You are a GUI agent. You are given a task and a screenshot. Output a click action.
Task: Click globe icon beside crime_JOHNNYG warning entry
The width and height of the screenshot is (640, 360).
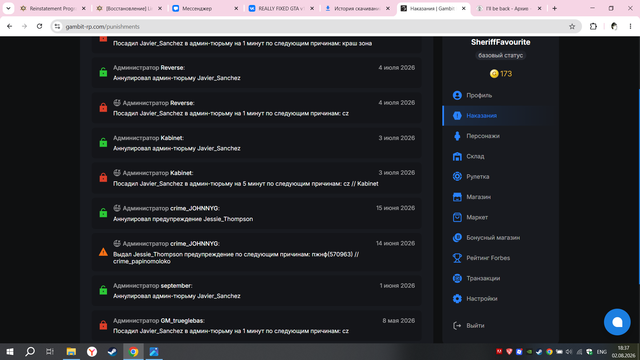pos(117,244)
